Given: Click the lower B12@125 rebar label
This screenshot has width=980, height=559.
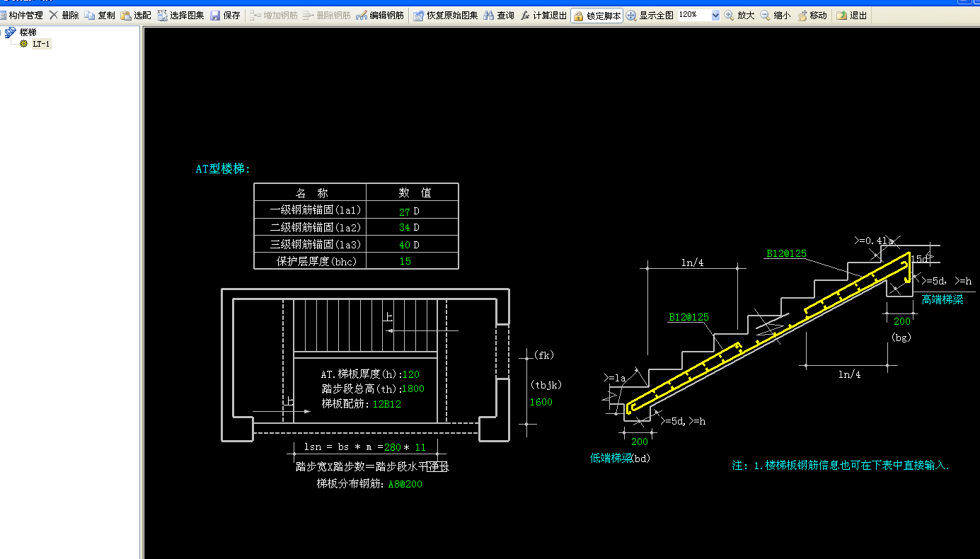Looking at the screenshot, I should click(689, 317).
